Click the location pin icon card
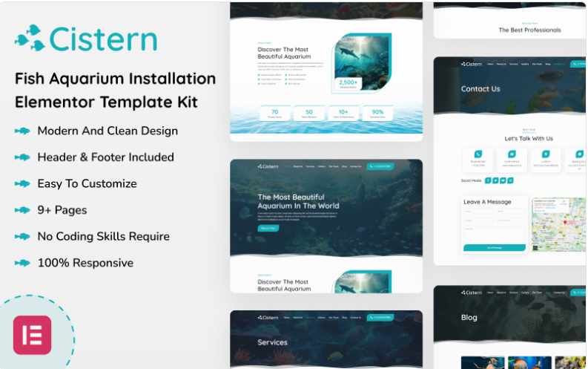Viewport: 588px width, 369px height. coord(546,160)
